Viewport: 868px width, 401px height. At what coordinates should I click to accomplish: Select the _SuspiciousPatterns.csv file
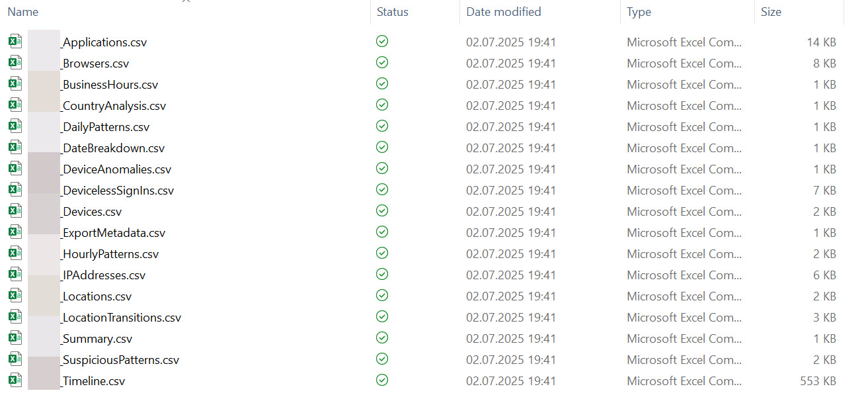(x=120, y=360)
